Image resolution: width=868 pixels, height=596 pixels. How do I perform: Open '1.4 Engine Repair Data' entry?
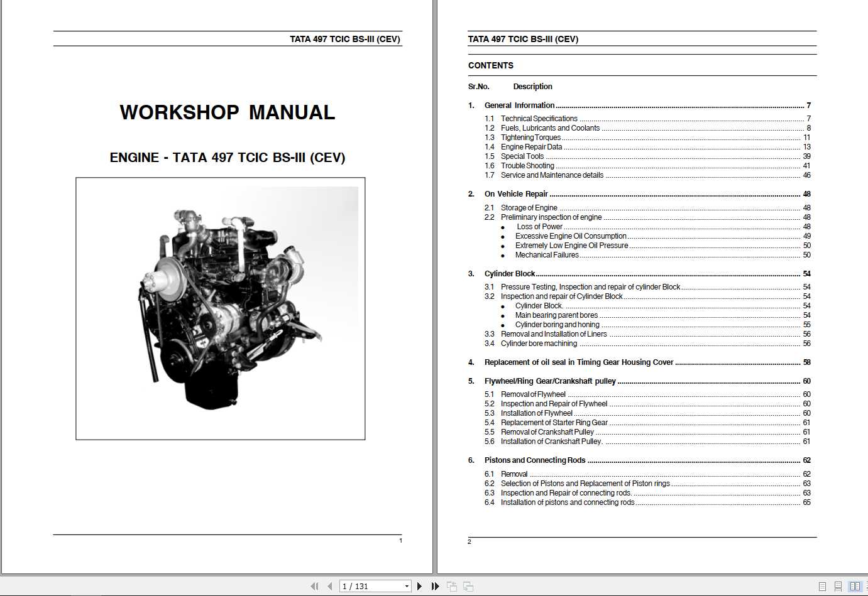(647, 147)
